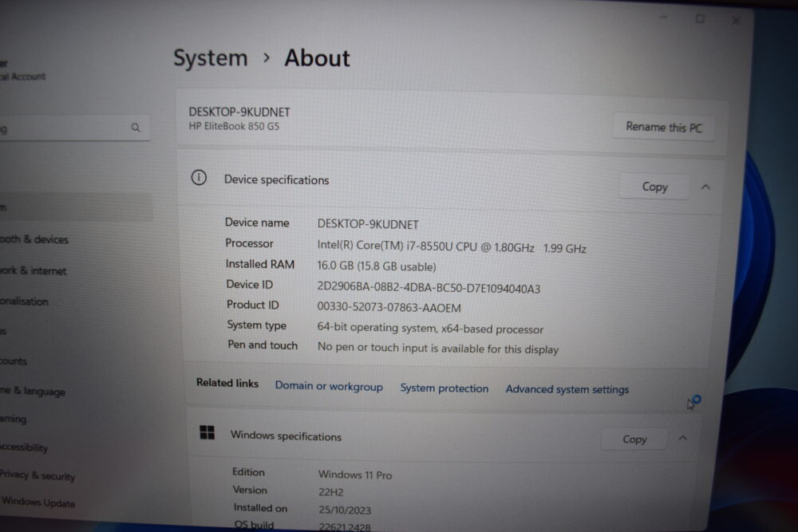Click the Installed on label
Screen dimensions: 798x532
click(260, 508)
